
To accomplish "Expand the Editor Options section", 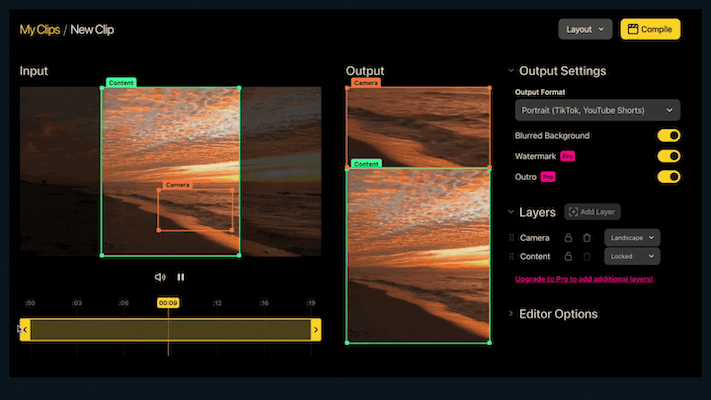I will 511,313.
